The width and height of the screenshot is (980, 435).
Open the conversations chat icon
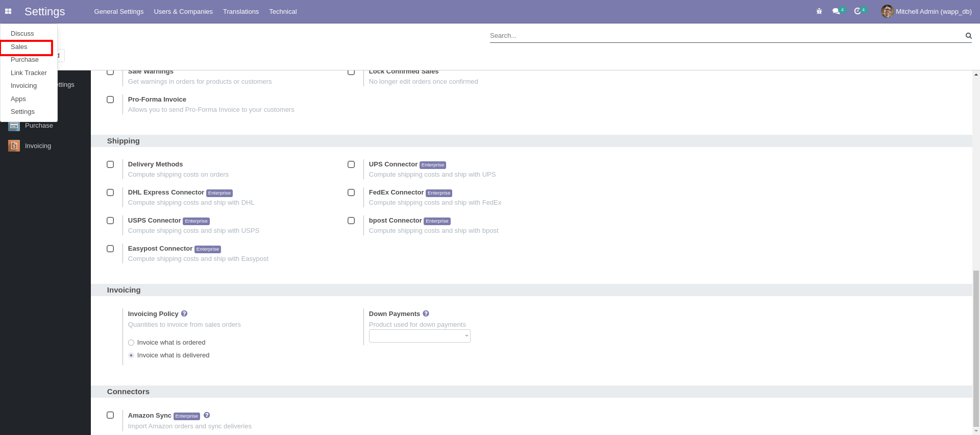836,11
